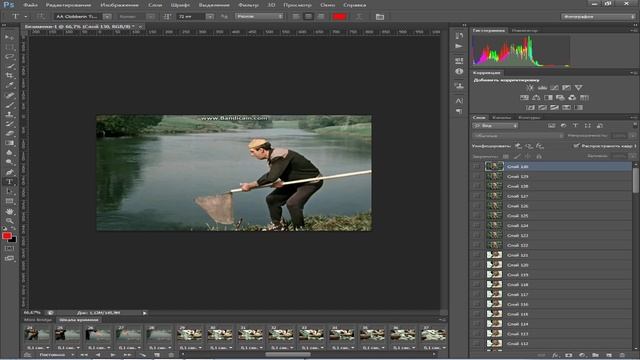Image resolution: width=640 pixels, height=360 pixels.
Task: Open the Изображение menu
Action: 119,5
